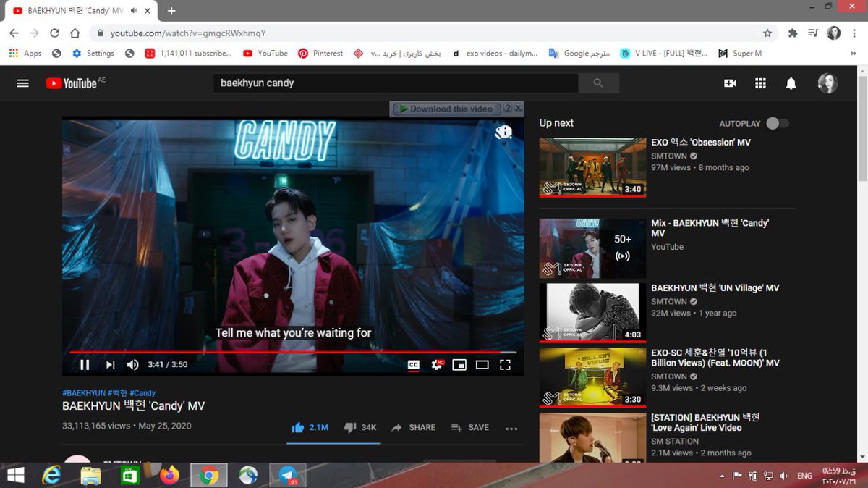Switch to miniplayer mode

pos(459,365)
